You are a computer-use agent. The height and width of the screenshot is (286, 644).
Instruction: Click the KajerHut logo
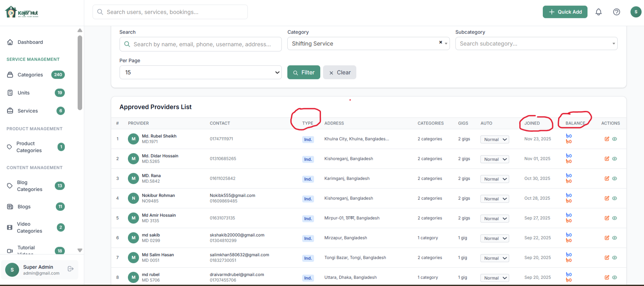22,12
